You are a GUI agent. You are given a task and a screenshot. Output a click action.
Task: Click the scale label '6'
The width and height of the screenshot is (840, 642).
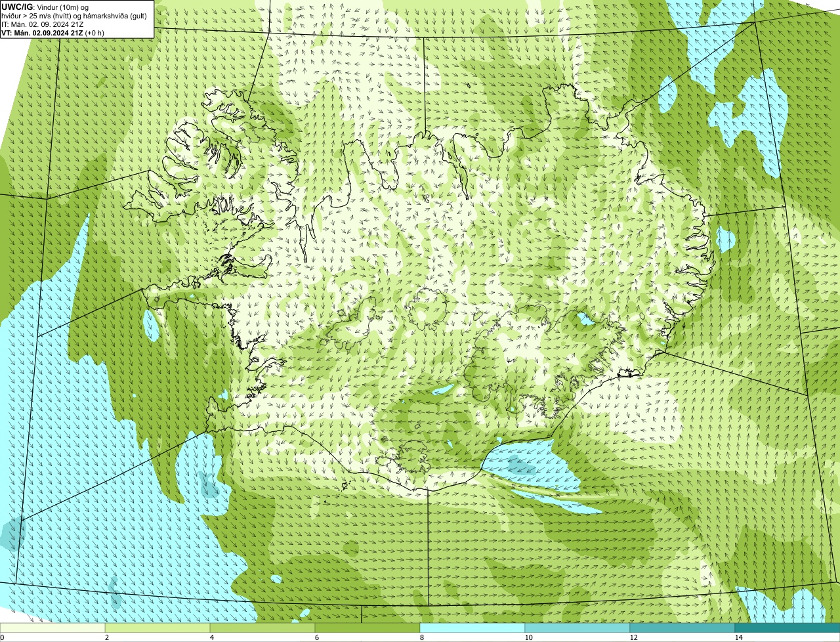coord(316,637)
